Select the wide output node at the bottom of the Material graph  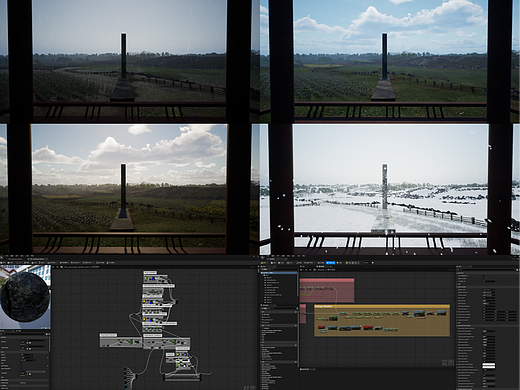(x=182, y=377)
